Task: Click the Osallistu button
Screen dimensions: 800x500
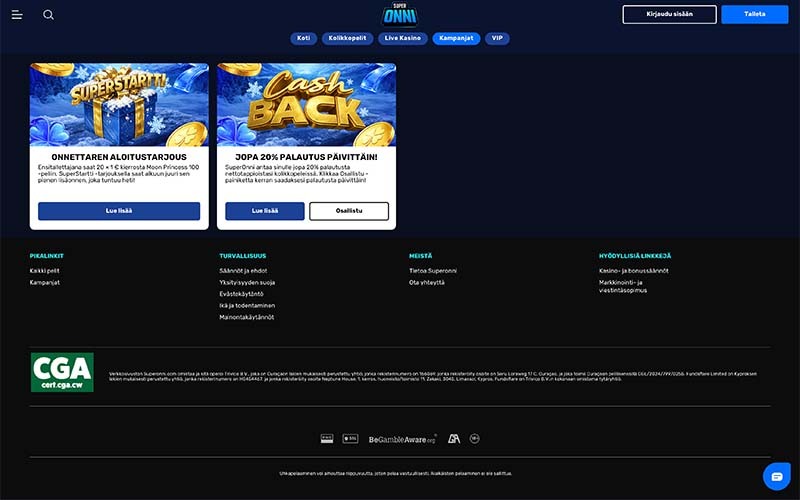Action: pos(349,211)
